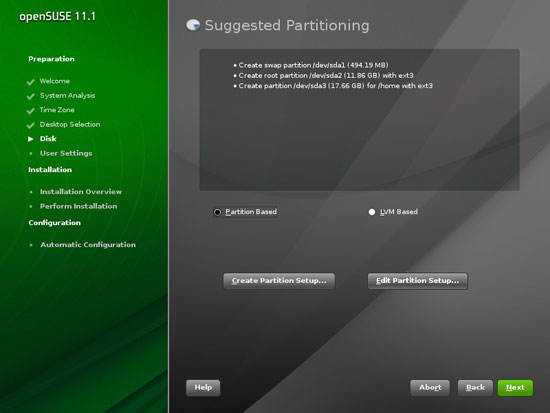Viewport: 550px width, 413px height.
Task: Click the System Analysis checkmark icon
Action: (x=31, y=96)
